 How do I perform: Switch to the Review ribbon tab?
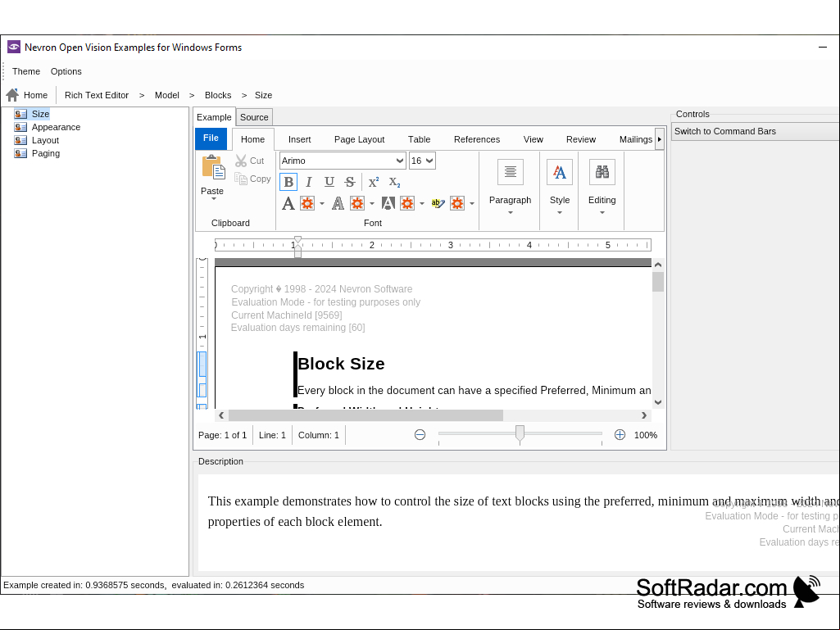click(x=581, y=139)
